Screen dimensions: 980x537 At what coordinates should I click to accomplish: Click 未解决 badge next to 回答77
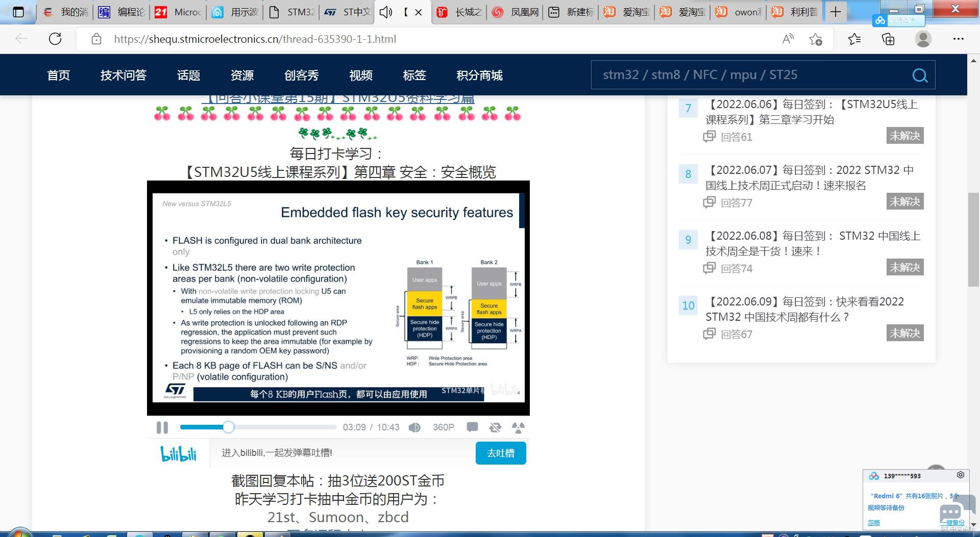tap(905, 201)
